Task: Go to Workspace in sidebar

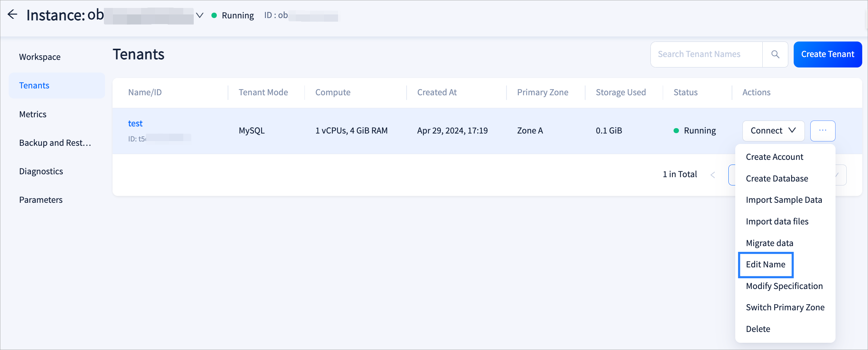Action: pos(40,57)
